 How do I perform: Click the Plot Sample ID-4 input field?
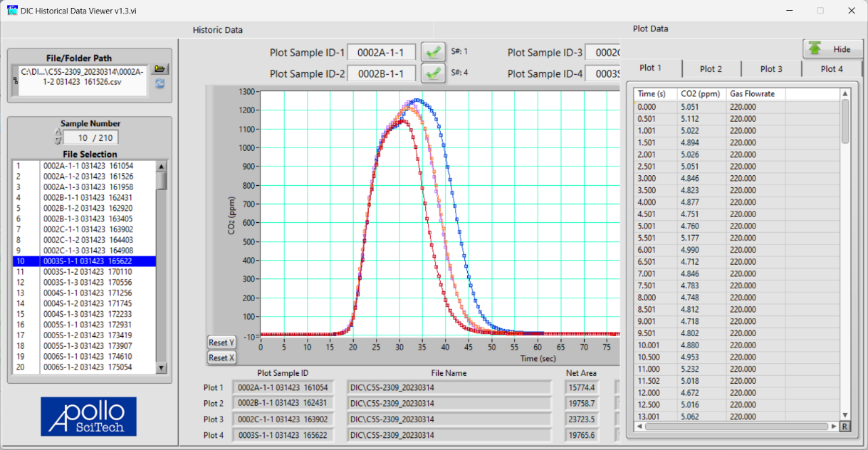coord(602,73)
